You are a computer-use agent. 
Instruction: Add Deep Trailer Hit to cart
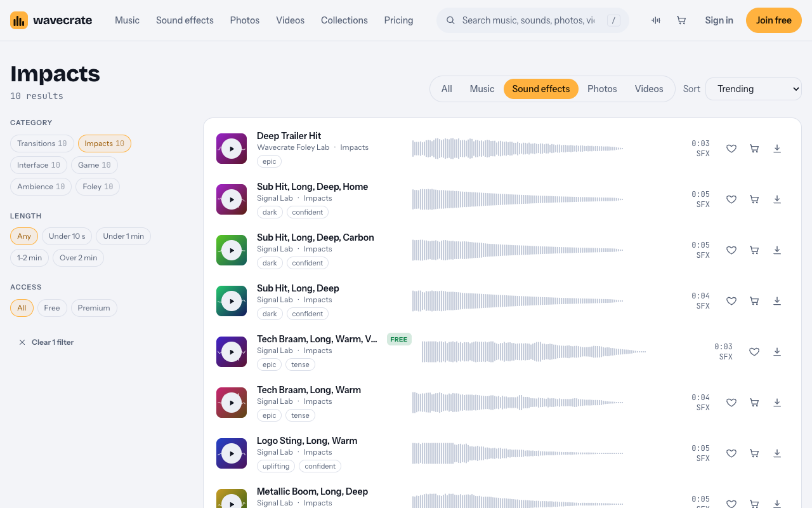[x=754, y=149]
